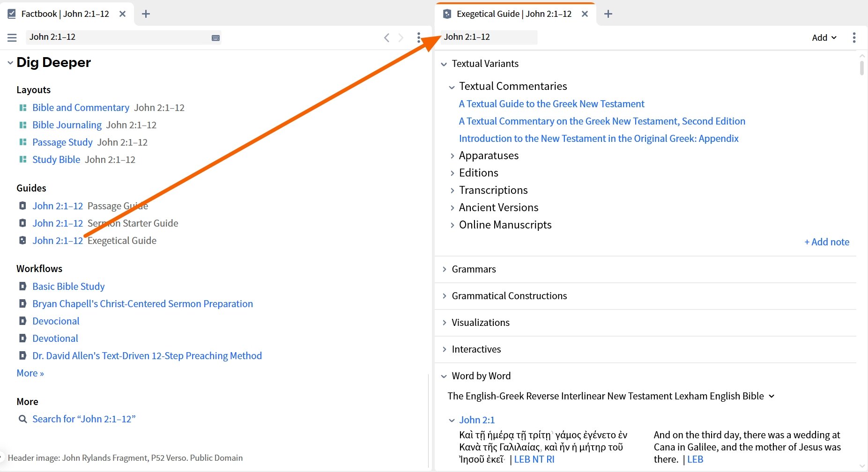The width and height of the screenshot is (868, 472).
Task: Open the reverse interlinear Bible dropdown
Action: (x=772, y=396)
